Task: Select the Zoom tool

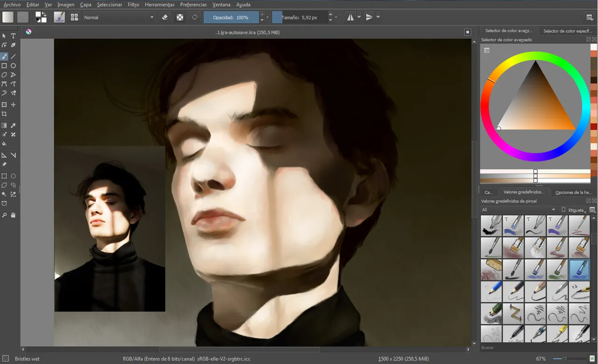Action: [x=4, y=215]
